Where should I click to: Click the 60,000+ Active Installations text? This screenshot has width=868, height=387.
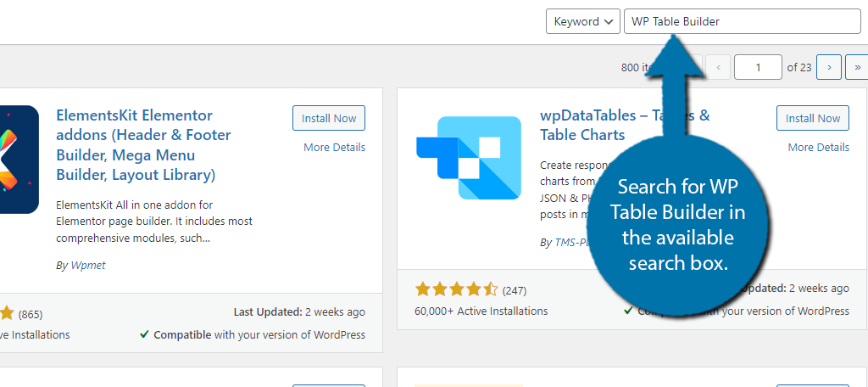(x=481, y=311)
